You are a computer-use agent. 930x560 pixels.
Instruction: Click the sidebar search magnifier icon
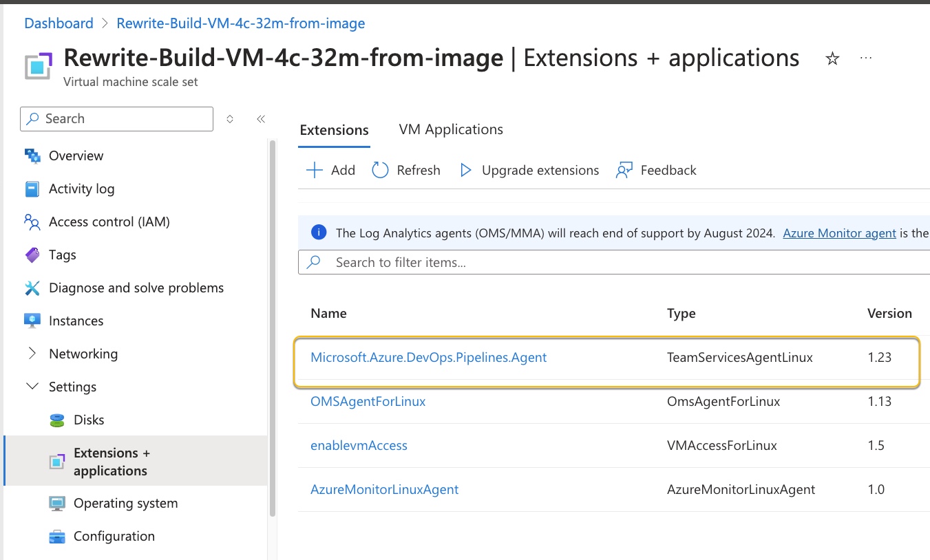[32, 118]
